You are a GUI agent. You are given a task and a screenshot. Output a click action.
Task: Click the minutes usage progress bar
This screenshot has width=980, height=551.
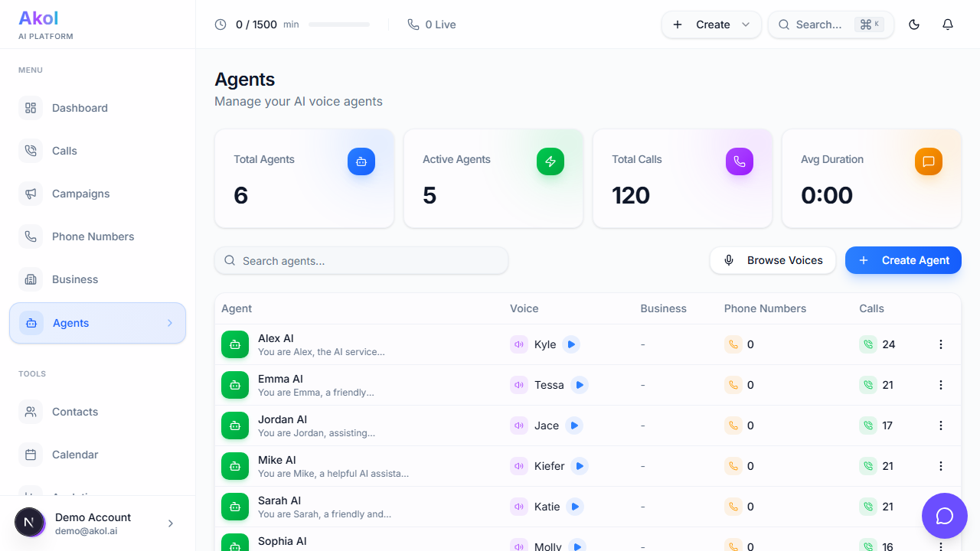[339, 24]
